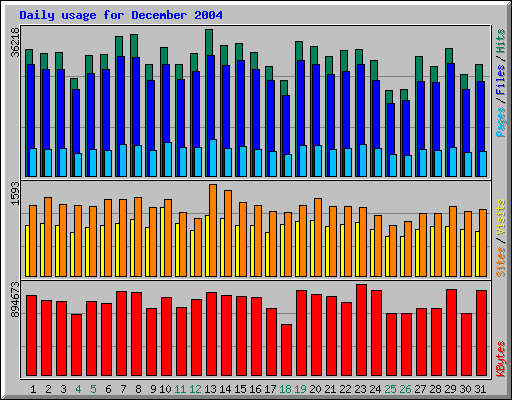Screen dimensions: 512x400
Task: Click day label 17 on x-axis
Action: [x=270, y=389]
